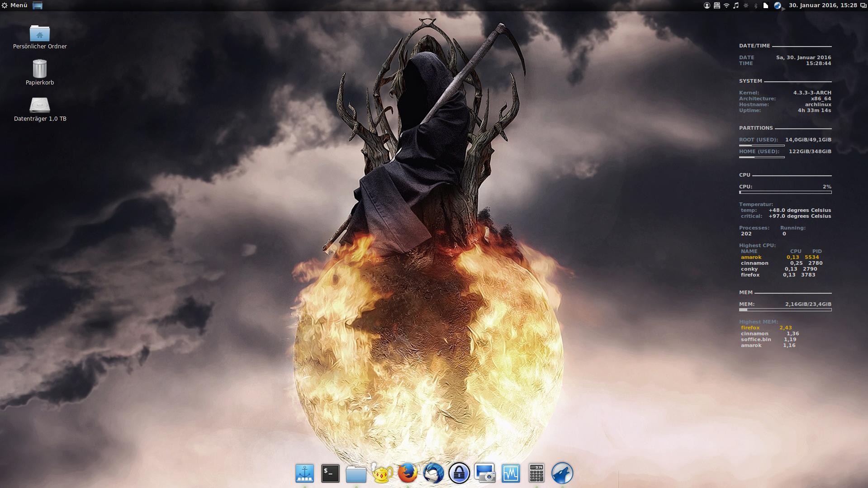Click the 'conky' process row in Highest CPU
The height and width of the screenshot is (488, 868).
tap(779, 269)
